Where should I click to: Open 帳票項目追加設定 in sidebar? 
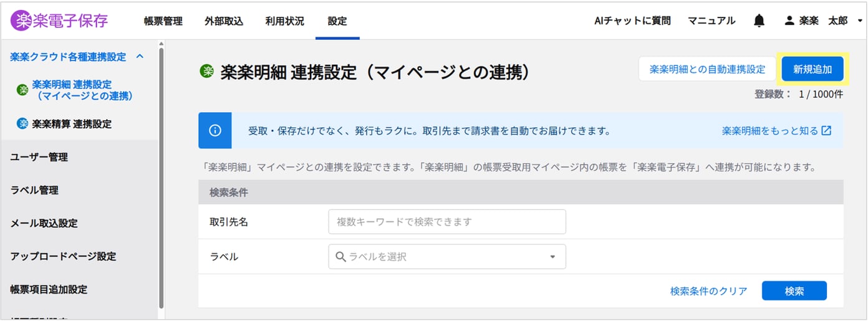pyautogui.click(x=49, y=289)
